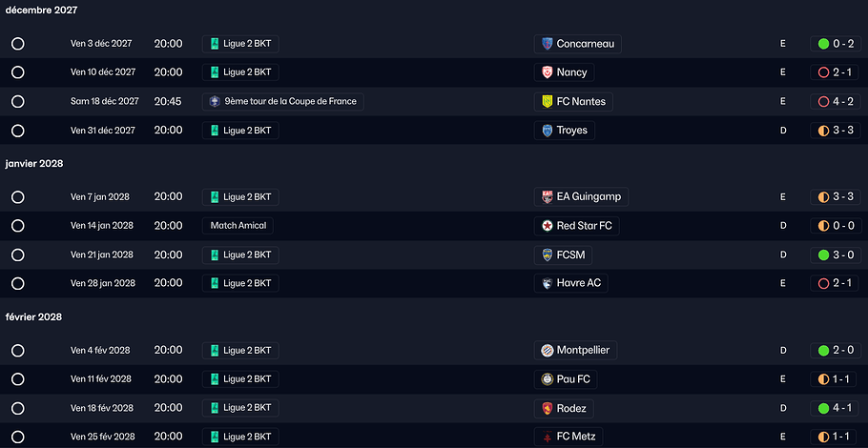Viewport: 868px width, 448px height.
Task: Click the janvier 2028 month header
Action: click(34, 164)
